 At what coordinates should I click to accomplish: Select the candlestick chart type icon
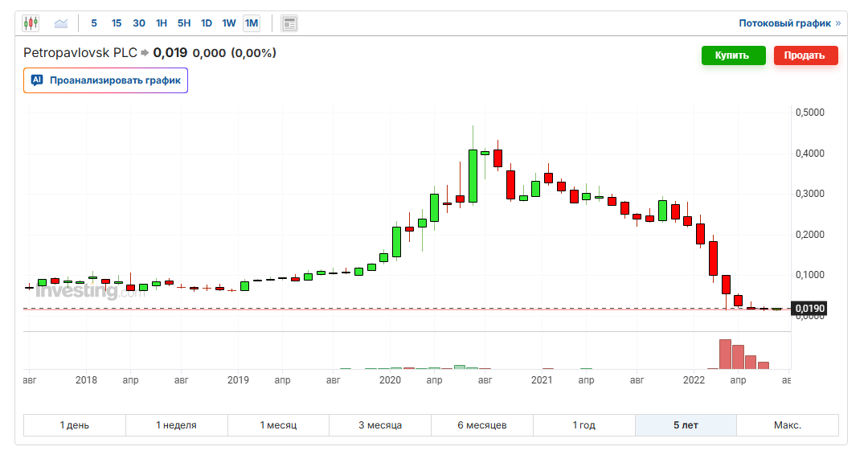31,23
